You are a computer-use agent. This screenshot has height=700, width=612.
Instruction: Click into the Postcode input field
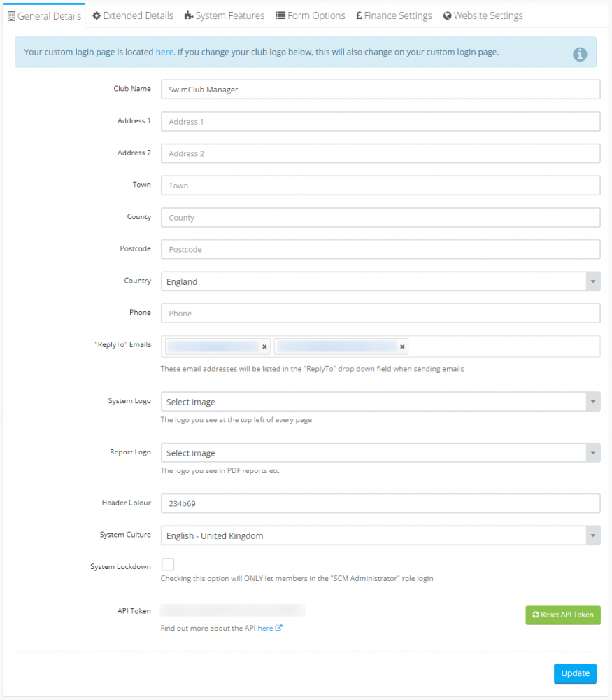(380, 249)
